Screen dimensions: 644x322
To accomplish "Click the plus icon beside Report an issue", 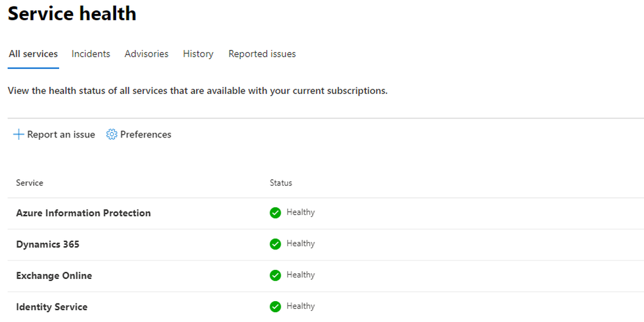I will tap(19, 134).
